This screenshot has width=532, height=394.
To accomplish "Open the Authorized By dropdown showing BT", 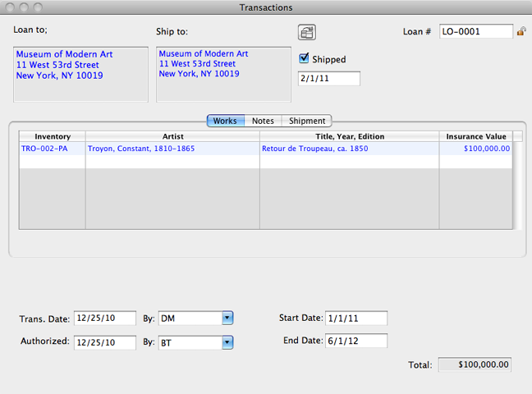I will pyautogui.click(x=227, y=342).
